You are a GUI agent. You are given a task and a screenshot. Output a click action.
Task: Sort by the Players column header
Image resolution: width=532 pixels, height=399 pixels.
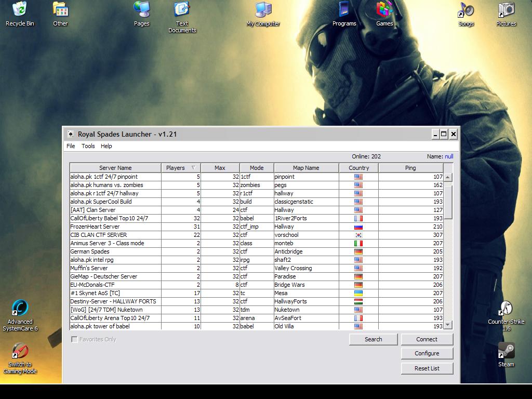(x=180, y=168)
